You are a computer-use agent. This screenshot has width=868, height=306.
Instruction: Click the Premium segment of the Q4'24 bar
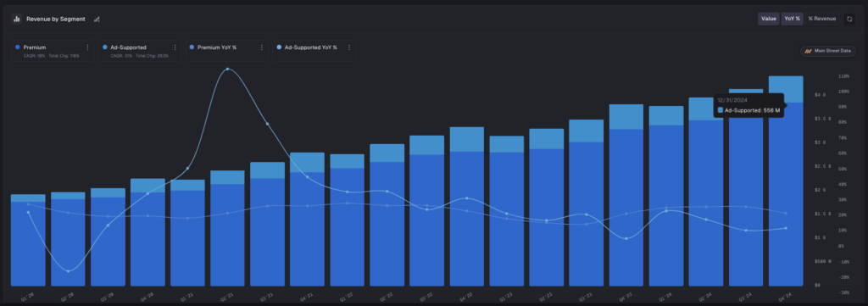786,193
